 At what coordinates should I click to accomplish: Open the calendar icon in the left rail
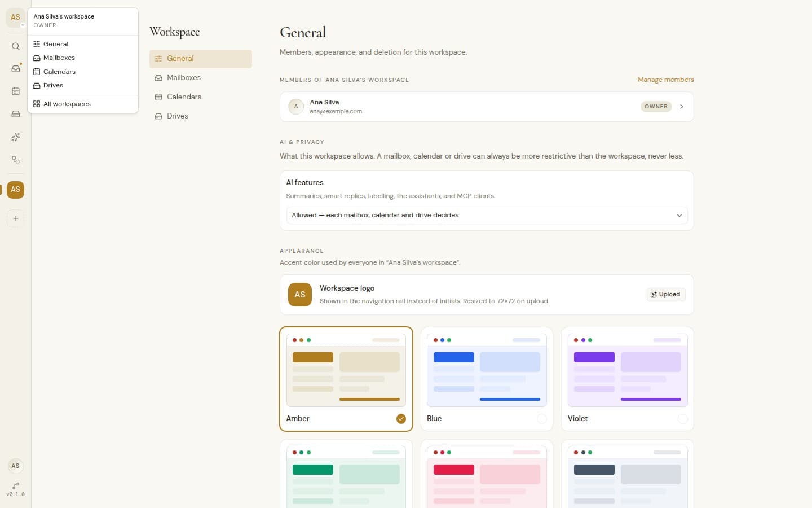(x=16, y=91)
